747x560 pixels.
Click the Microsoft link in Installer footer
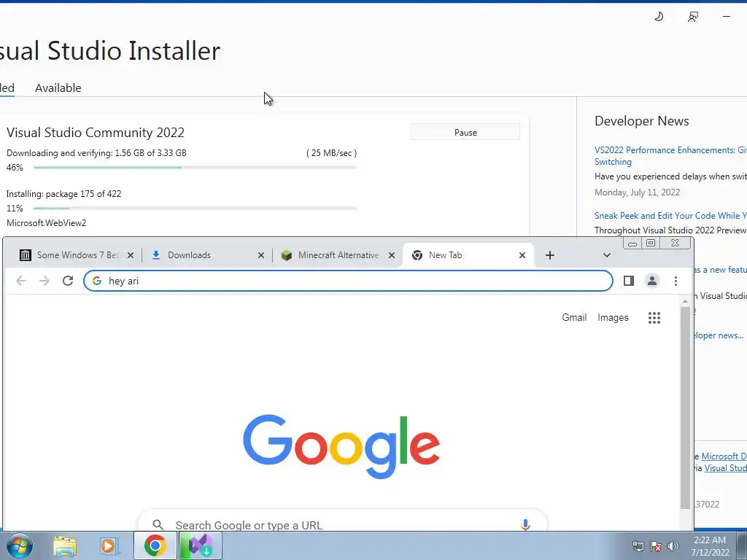[x=724, y=456]
